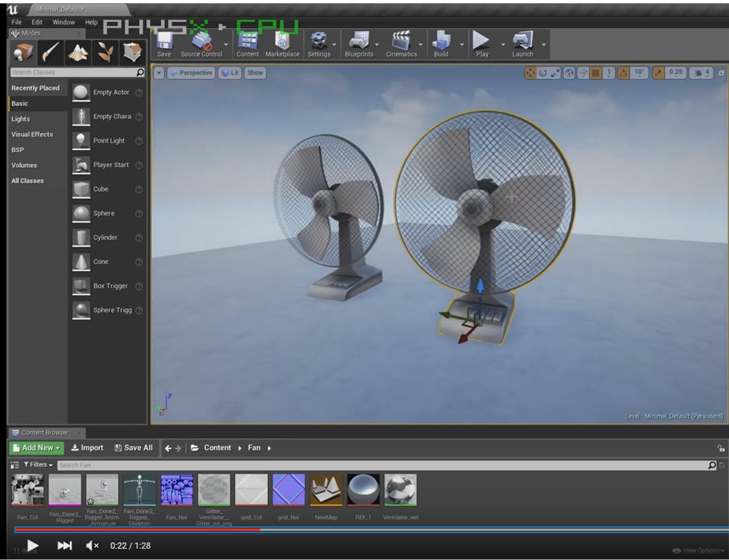Open the Perspective view dropdown
The height and width of the screenshot is (560, 729).
[x=191, y=73]
